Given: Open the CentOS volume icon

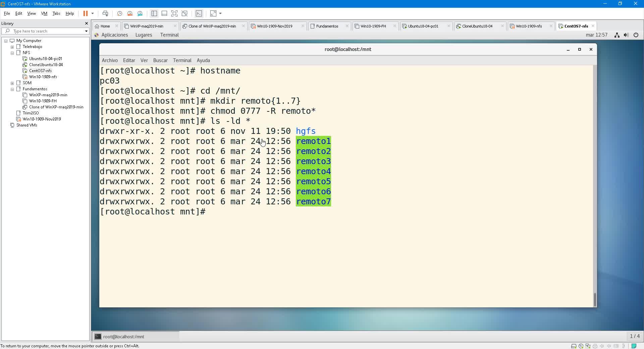Looking at the screenshot, I should (626, 35).
